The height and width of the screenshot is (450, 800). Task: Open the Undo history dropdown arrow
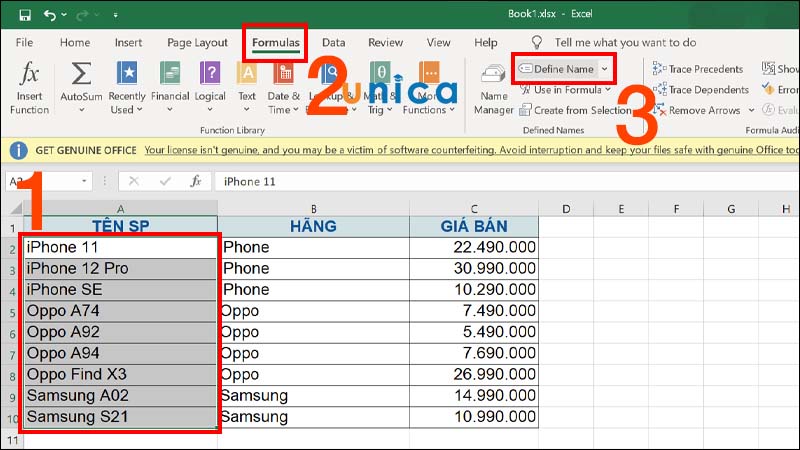pos(64,15)
